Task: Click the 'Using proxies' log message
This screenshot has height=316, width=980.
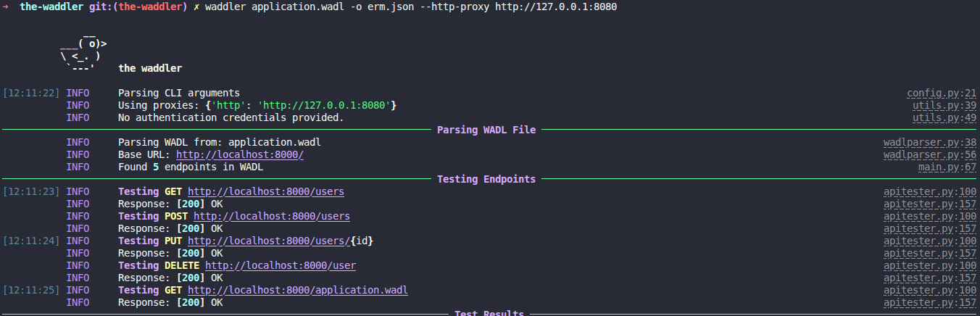Action: [257, 106]
